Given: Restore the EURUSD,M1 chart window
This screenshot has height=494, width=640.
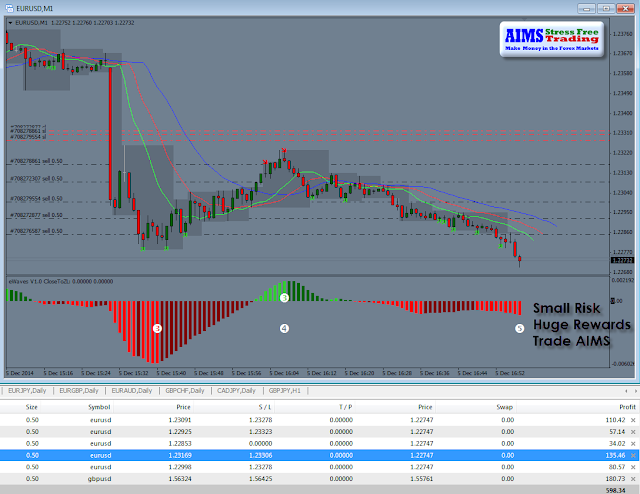Looking at the screenshot, I should [606, 8].
